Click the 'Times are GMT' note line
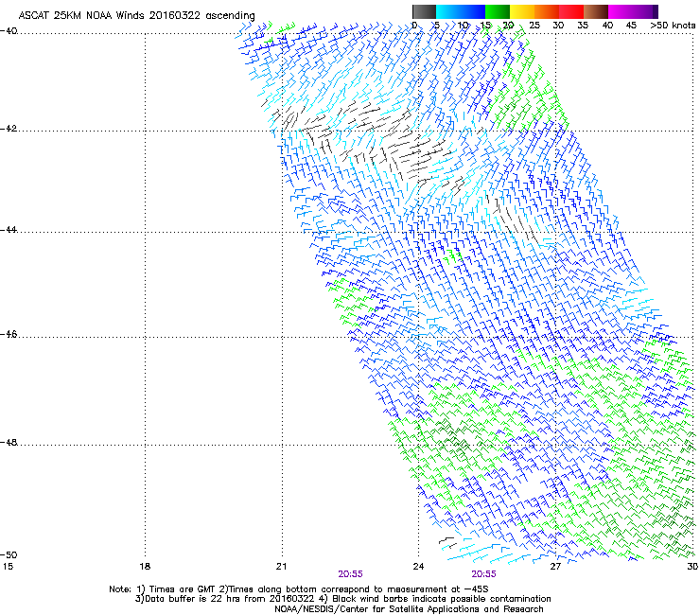The image size is (700, 615). pyautogui.click(x=299, y=589)
